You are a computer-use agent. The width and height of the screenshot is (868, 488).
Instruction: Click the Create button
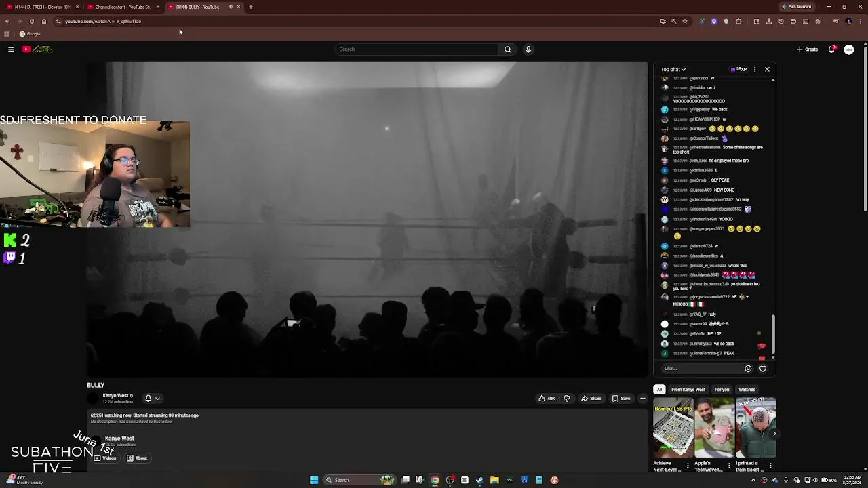tap(807, 49)
